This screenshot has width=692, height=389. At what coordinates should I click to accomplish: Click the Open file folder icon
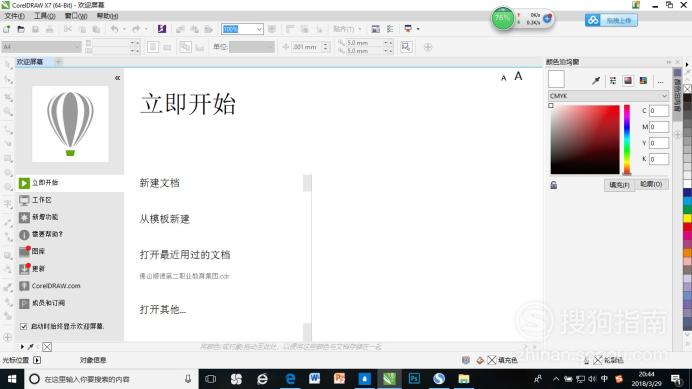(21, 29)
